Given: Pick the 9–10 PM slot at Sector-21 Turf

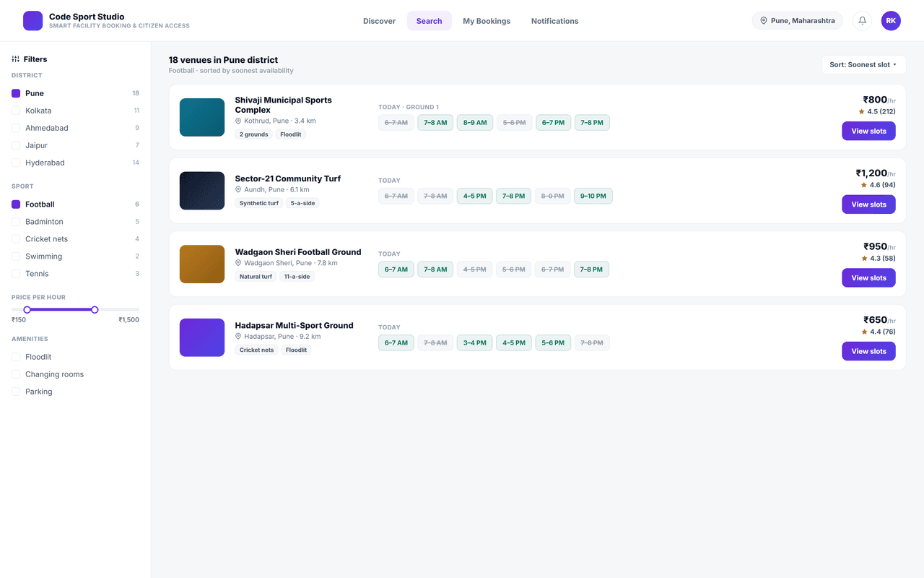Looking at the screenshot, I should click(x=593, y=196).
